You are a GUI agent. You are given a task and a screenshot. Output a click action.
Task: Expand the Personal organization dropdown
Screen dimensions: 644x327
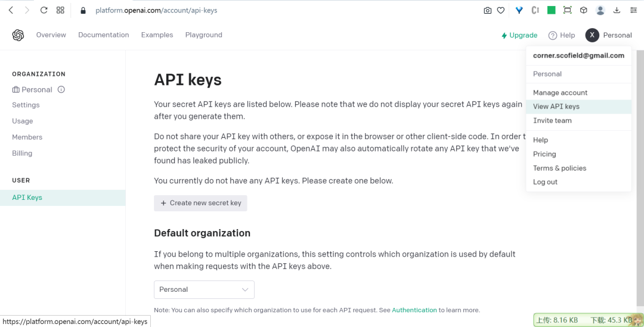(204, 289)
